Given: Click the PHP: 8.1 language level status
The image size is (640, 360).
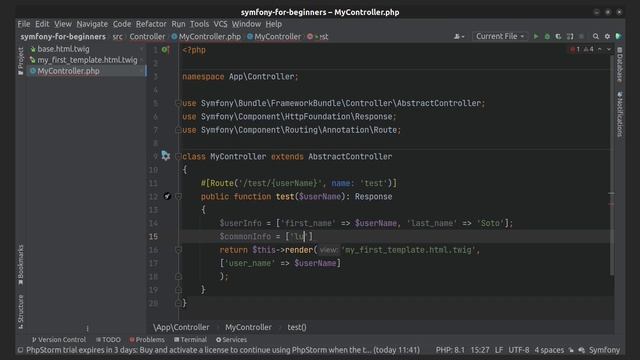Looking at the screenshot, I should coord(450,350).
